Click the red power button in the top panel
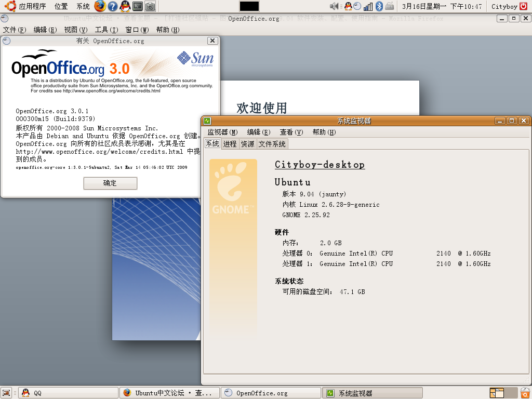 click(524, 6)
